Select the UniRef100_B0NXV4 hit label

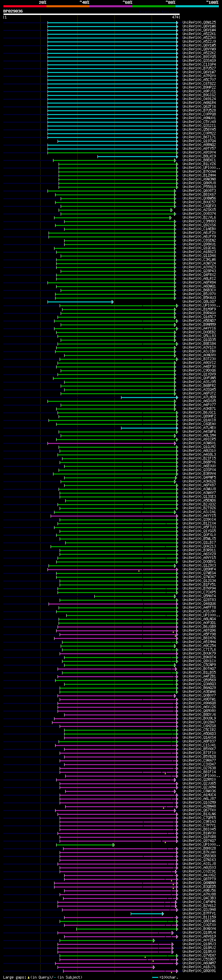pyautogui.click(x=199, y=929)
